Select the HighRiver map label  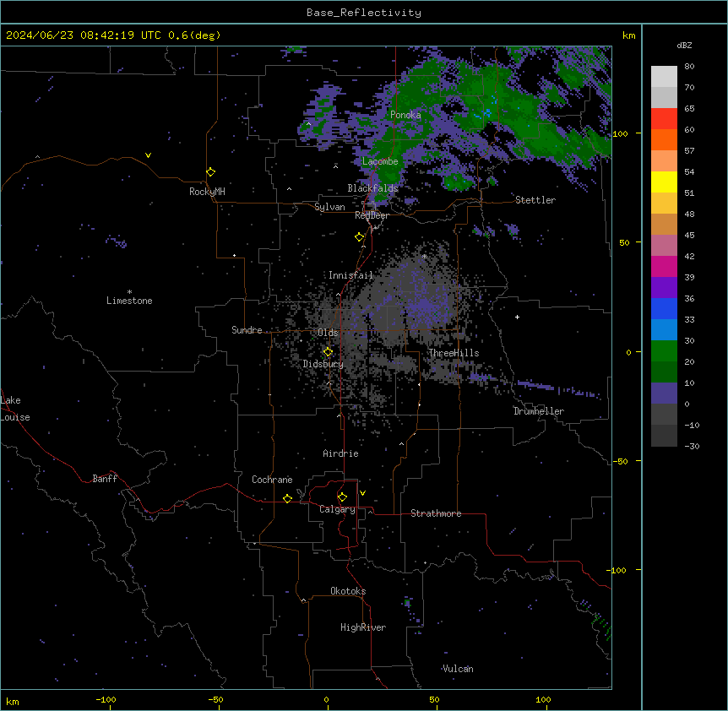click(363, 627)
